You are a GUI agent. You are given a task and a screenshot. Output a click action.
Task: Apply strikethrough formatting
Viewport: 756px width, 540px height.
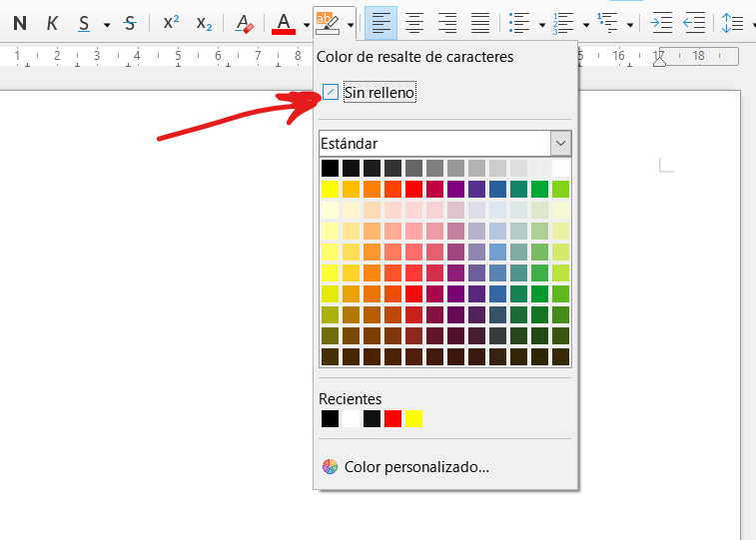click(x=130, y=22)
